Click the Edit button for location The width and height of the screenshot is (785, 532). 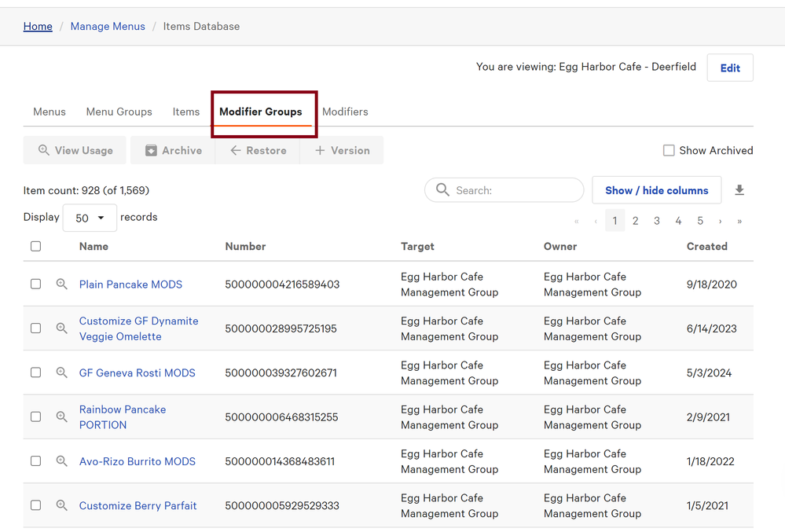[730, 68]
